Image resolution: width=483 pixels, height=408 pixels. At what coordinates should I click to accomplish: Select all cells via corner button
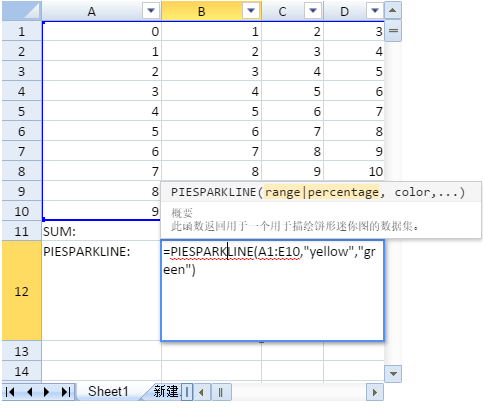pos(22,11)
